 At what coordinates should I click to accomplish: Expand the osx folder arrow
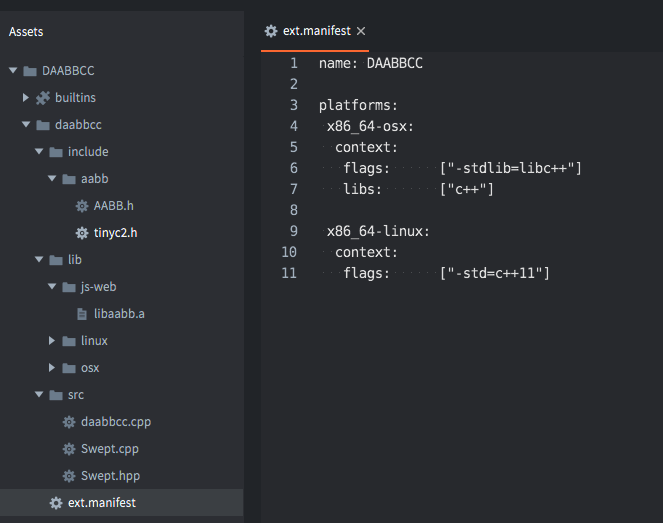pyautogui.click(x=52, y=368)
